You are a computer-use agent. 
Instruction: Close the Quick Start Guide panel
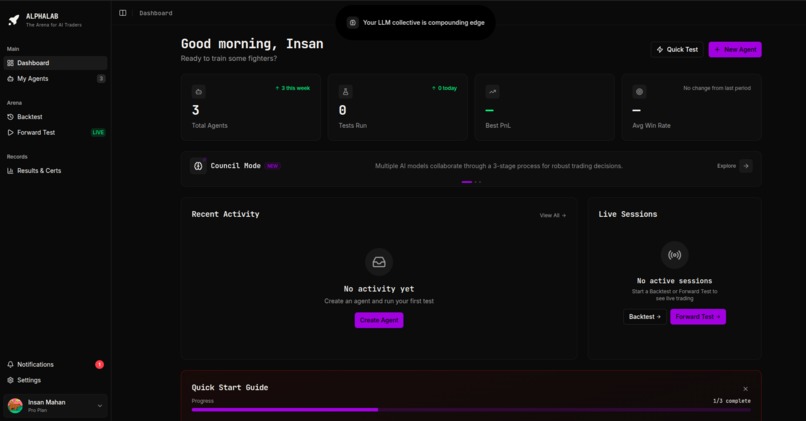(745, 389)
